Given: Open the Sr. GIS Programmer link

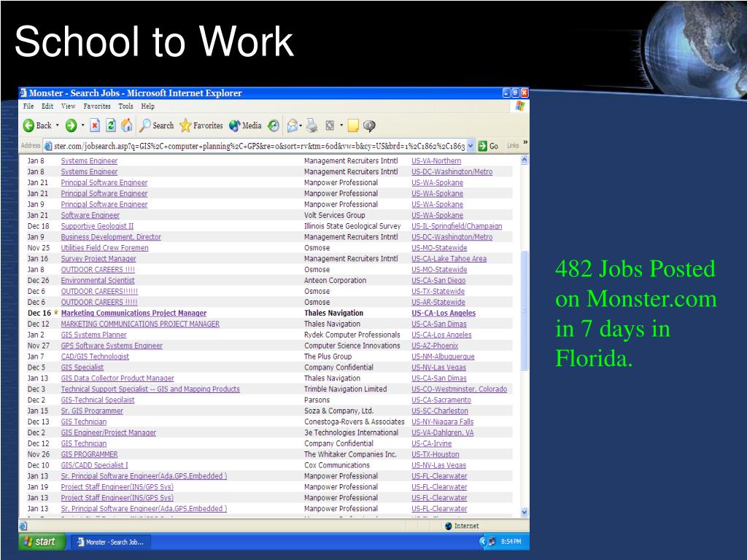Looking at the screenshot, I should tap(92, 411).
